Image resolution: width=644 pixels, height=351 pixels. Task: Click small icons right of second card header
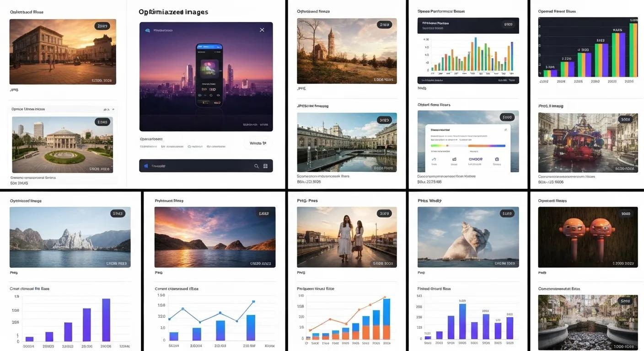click(107, 110)
